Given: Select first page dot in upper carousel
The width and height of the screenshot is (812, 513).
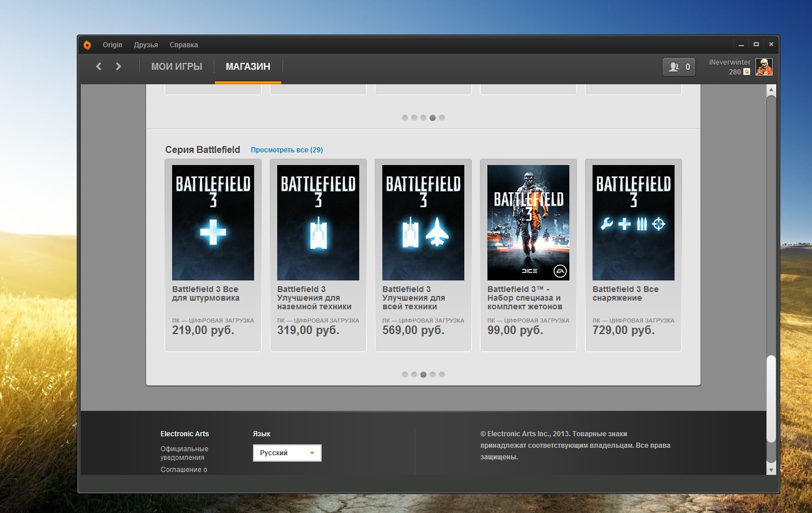Looking at the screenshot, I should [405, 118].
